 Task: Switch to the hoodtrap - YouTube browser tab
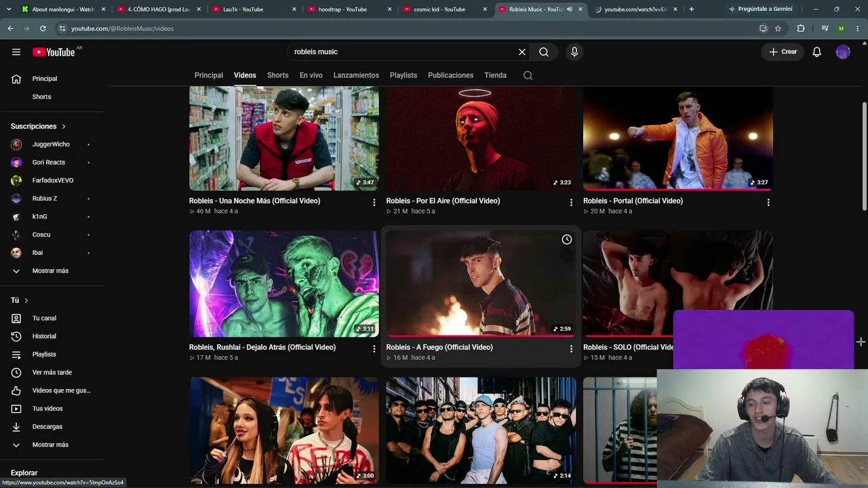(348, 9)
